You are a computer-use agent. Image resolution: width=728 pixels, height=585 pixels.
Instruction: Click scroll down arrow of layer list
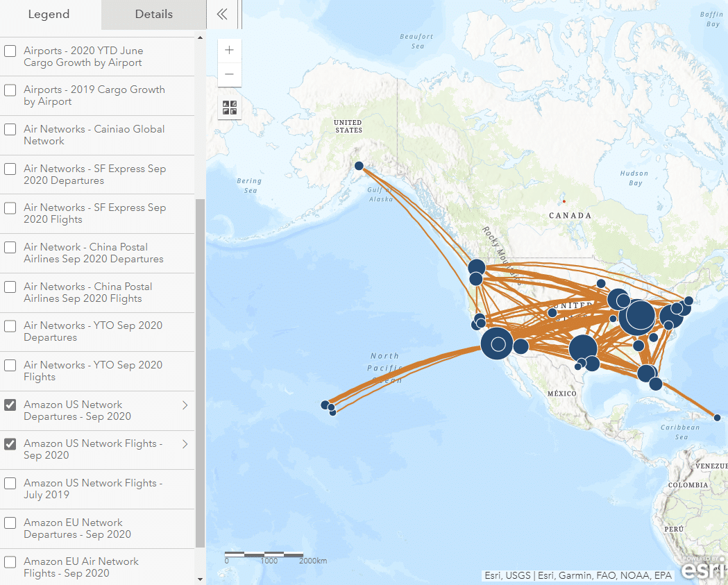point(200,579)
